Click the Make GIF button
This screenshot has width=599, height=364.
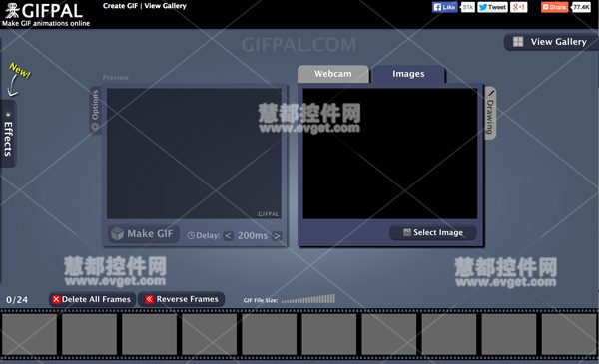tap(144, 234)
